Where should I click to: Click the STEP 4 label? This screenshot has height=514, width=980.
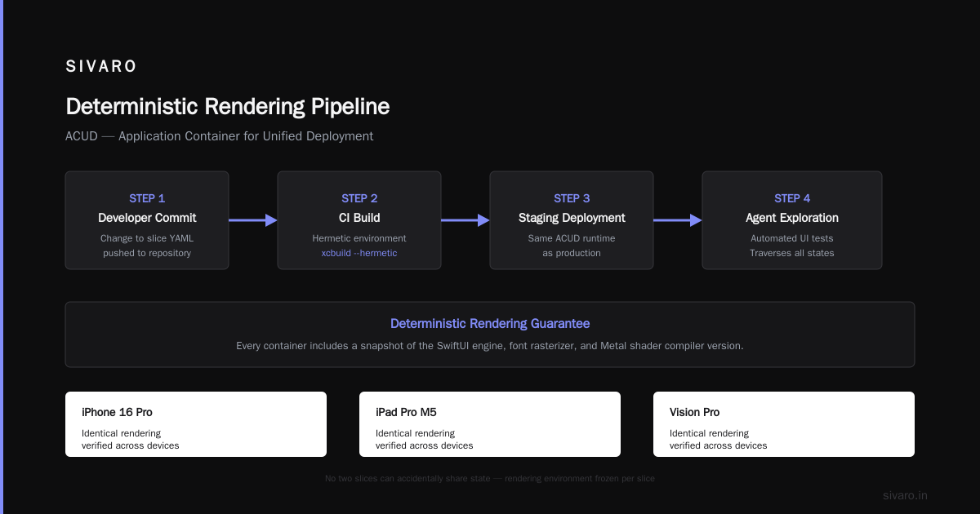tap(792, 198)
